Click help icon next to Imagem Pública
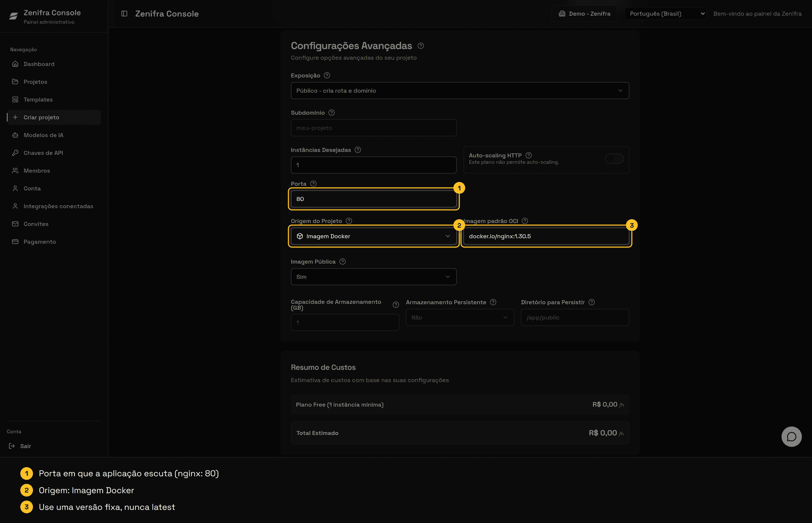Screen dimensions: 812x523 [343, 261]
